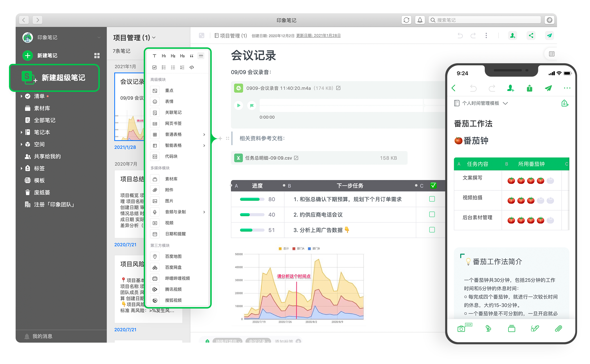Click the plus add block handle
Screen dimensions: 590x364
[220, 138]
